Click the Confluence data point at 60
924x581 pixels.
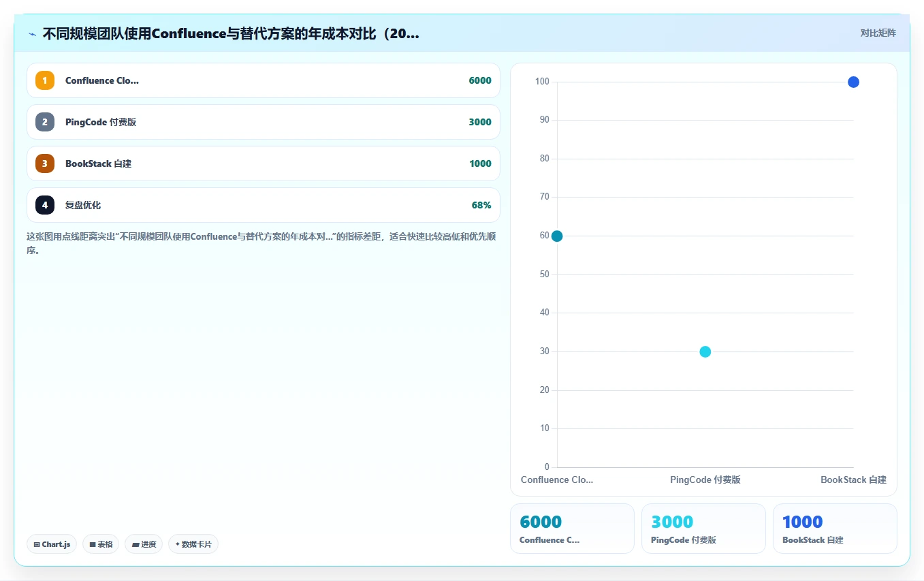557,236
